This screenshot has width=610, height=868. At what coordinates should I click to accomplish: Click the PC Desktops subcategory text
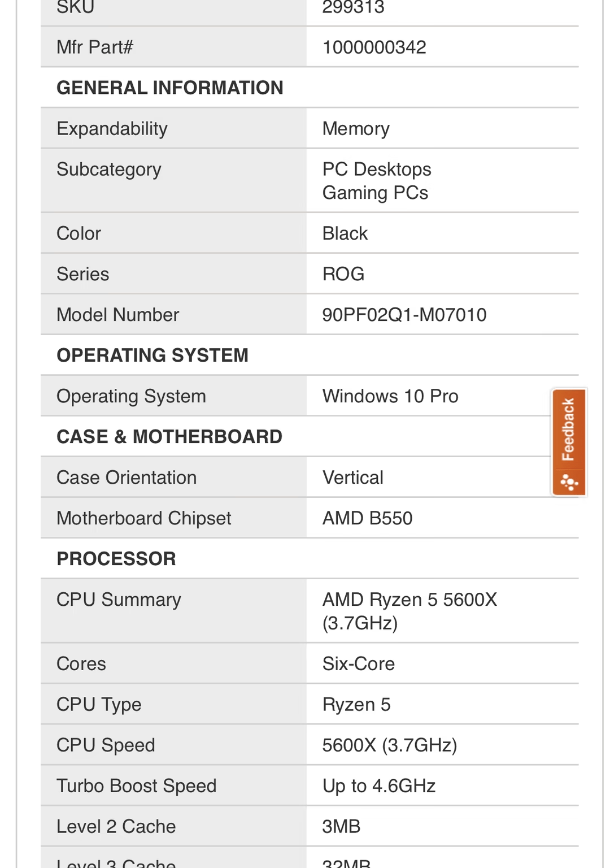[x=377, y=170]
